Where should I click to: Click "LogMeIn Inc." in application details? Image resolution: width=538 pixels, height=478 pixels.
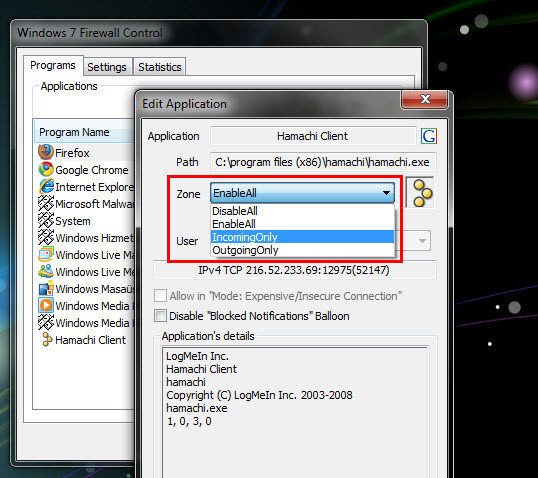tap(197, 356)
